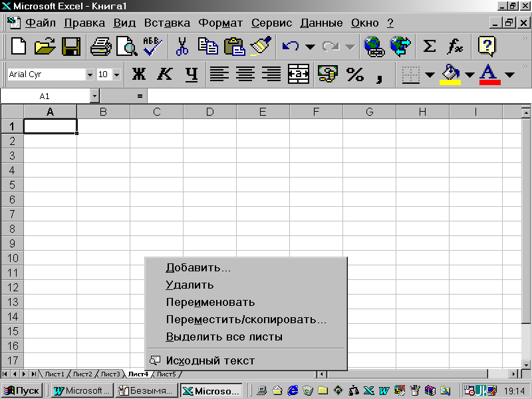Apply yellow fill color bucket
Image resolution: width=532 pixels, height=399 pixels.
(x=450, y=74)
